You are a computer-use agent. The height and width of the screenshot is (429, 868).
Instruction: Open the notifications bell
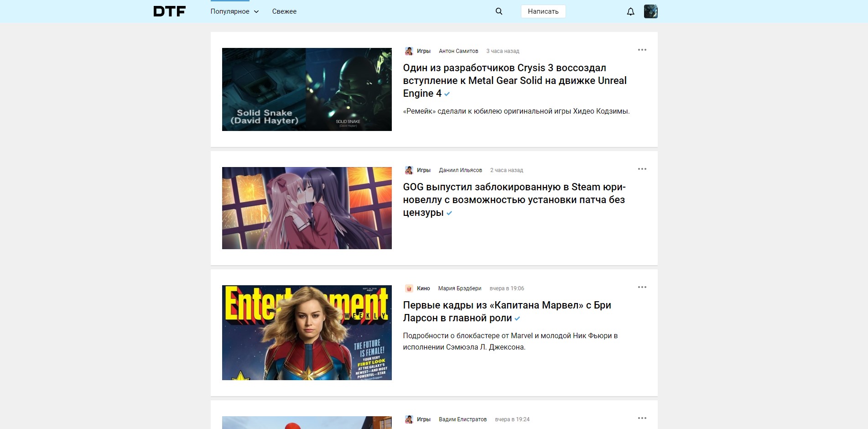631,11
